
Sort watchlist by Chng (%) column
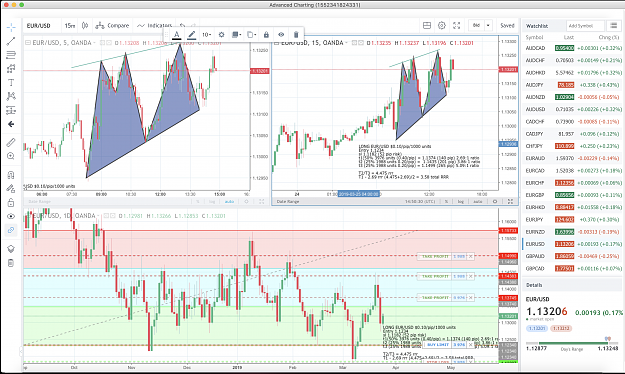coord(609,37)
